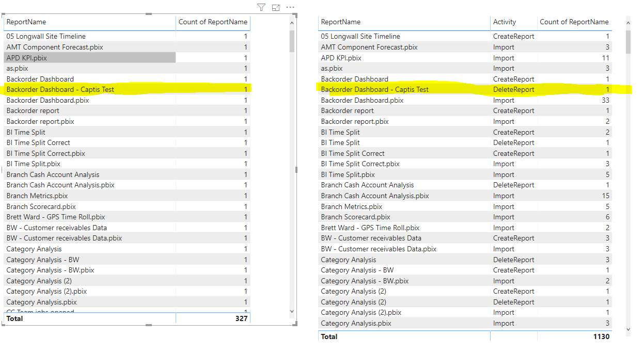Select 'Branch Cash Account Analysis' in left table
Image resolution: width=644 pixels, height=353 pixels.
click(53, 174)
